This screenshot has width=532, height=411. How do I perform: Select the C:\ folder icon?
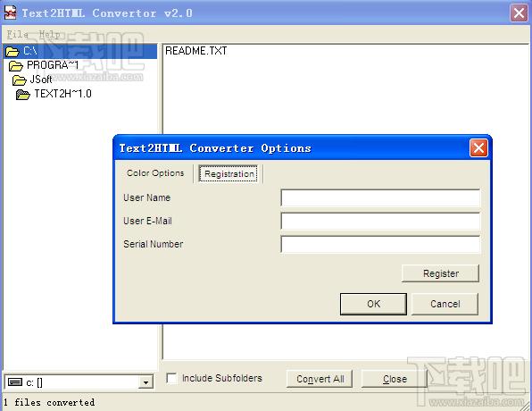(x=12, y=52)
